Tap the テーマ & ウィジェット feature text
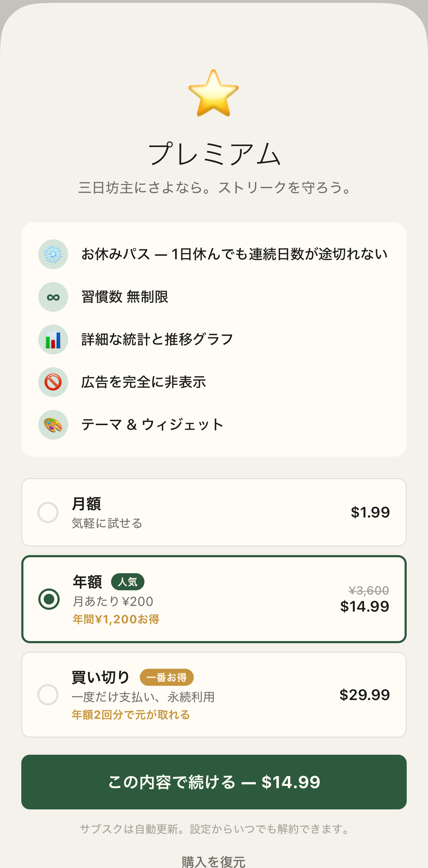 [153, 425]
